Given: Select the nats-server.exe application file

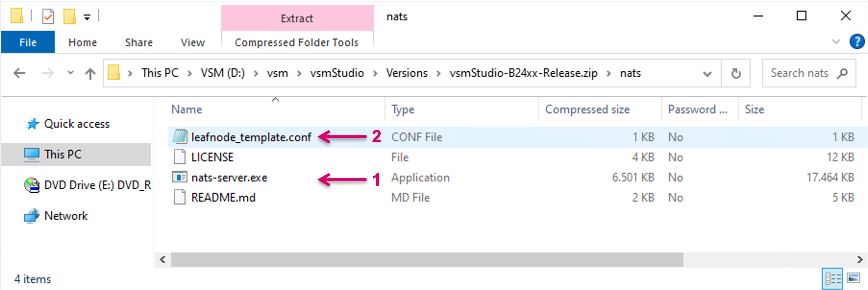Looking at the screenshot, I should tap(229, 177).
